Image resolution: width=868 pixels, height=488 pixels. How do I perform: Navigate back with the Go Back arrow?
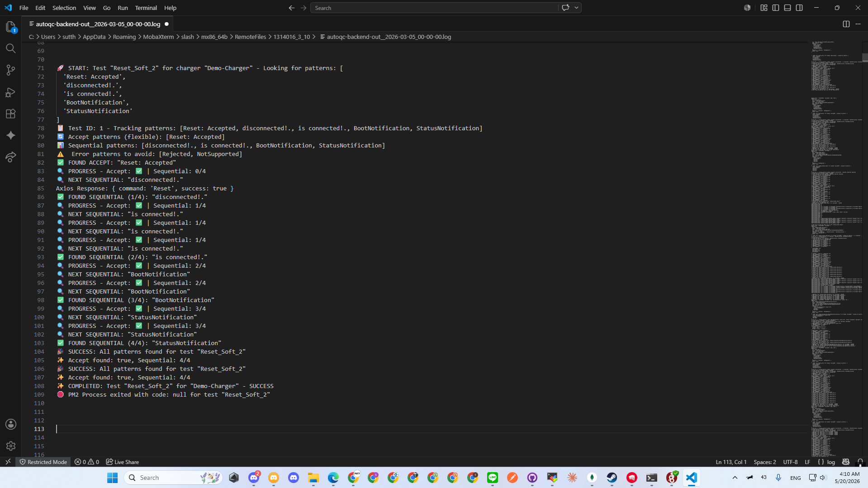point(291,8)
